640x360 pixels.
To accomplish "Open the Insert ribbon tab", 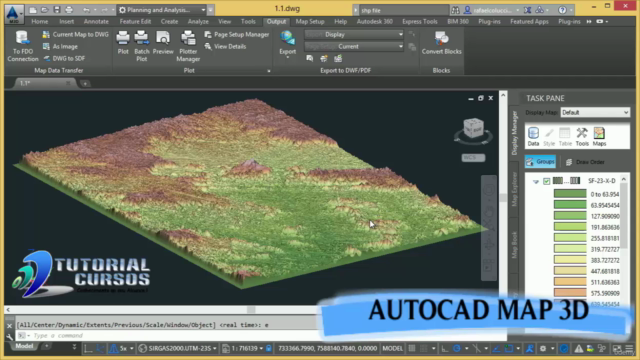I will pos(67,21).
